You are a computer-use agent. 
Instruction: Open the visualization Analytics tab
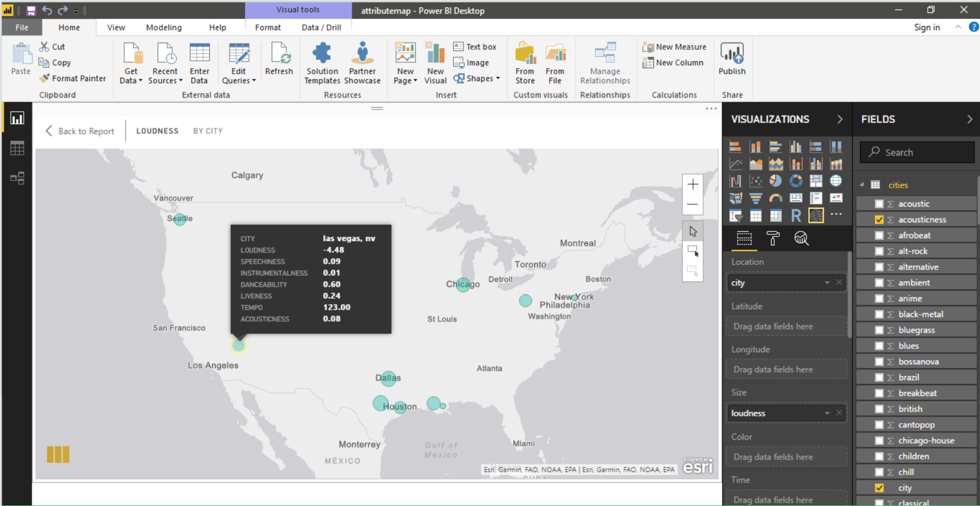pos(801,238)
